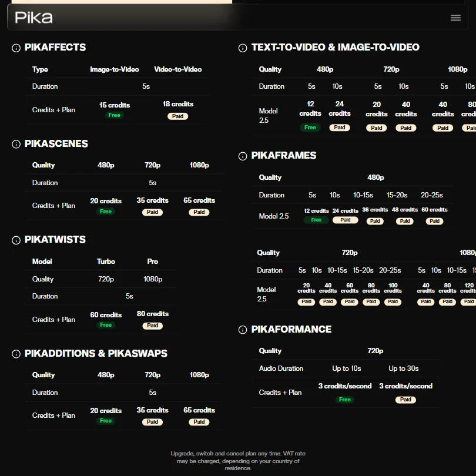
Task: Click Paid badge under Pikaframes 60 credits
Action: pyautogui.click(x=434, y=221)
